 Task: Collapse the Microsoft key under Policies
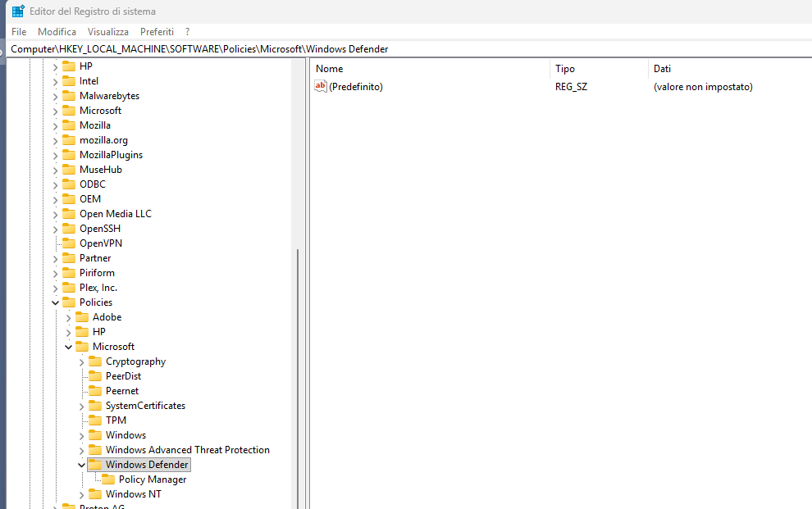point(68,347)
